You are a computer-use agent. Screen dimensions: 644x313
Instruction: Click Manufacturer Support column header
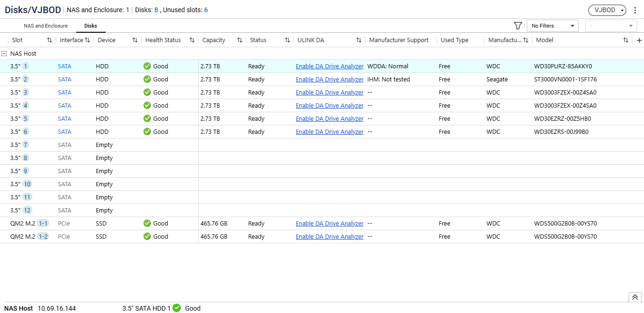click(399, 40)
